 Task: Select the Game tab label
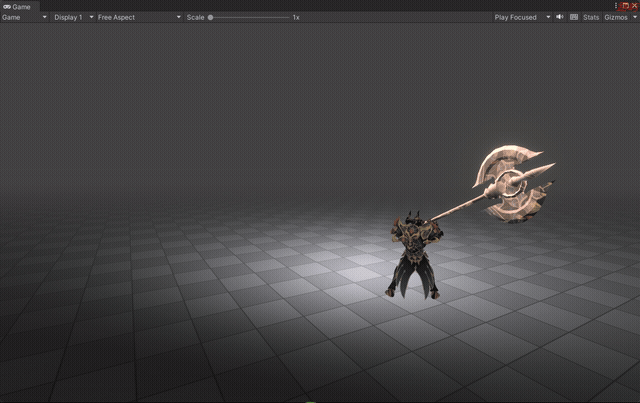pyautogui.click(x=21, y=7)
